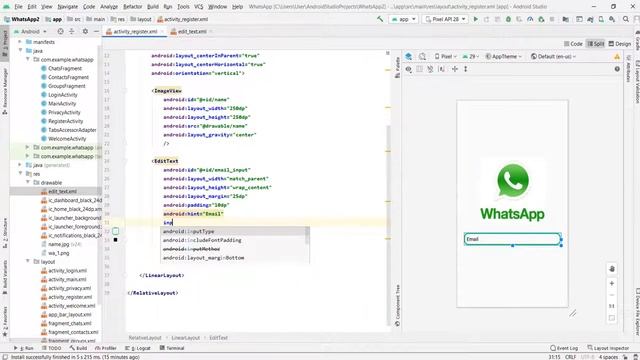Click the design toolbar help circle icon
The width and height of the screenshot is (640, 360).
(617, 69)
